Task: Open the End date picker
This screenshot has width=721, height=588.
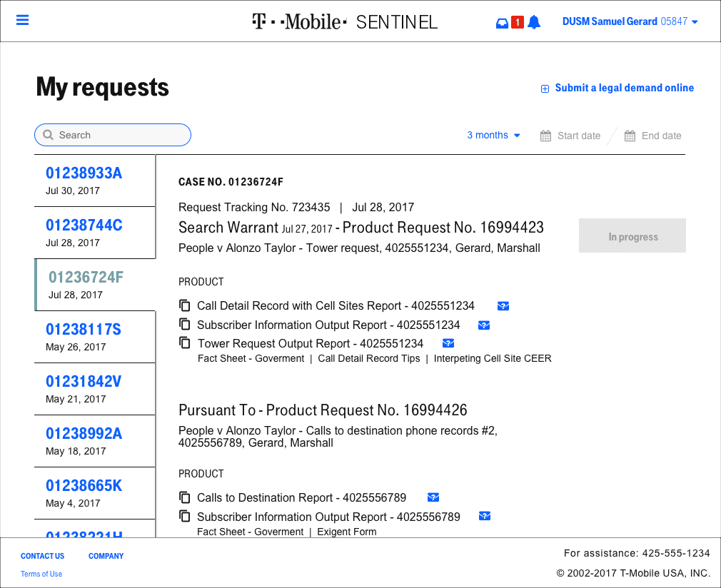Action: (653, 136)
